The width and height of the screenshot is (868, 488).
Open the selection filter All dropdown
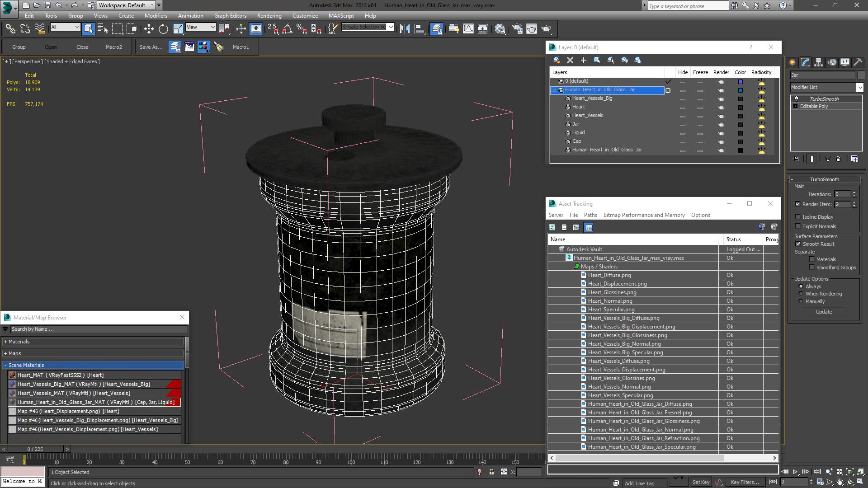point(65,27)
